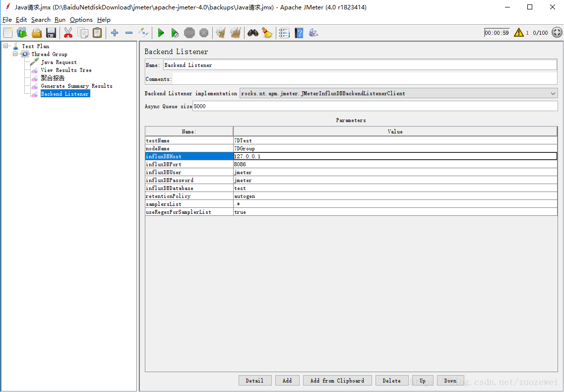Viewport: 564px width, 392px height.
Task: Select Generate Summary Results item
Action: click(76, 86)
